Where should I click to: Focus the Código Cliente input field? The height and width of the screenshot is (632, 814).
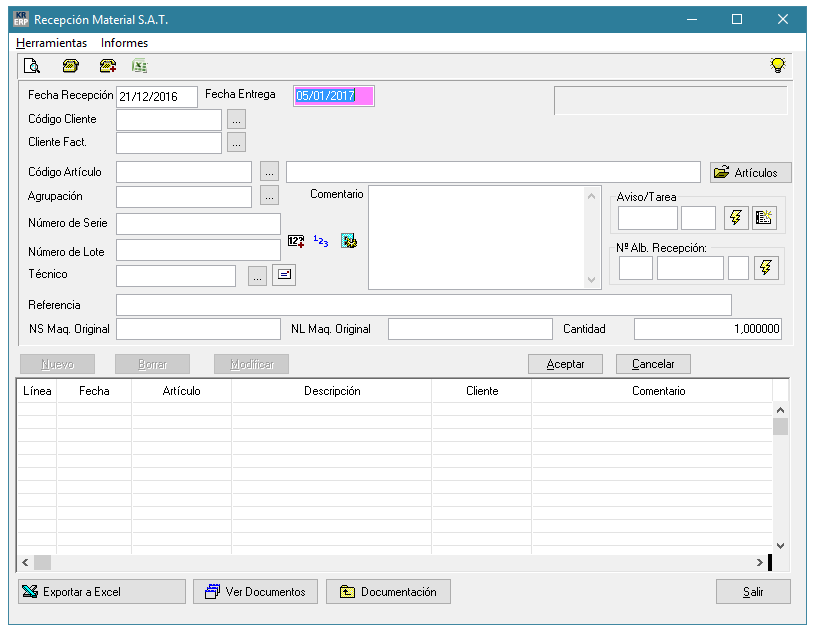coord(169,119)
